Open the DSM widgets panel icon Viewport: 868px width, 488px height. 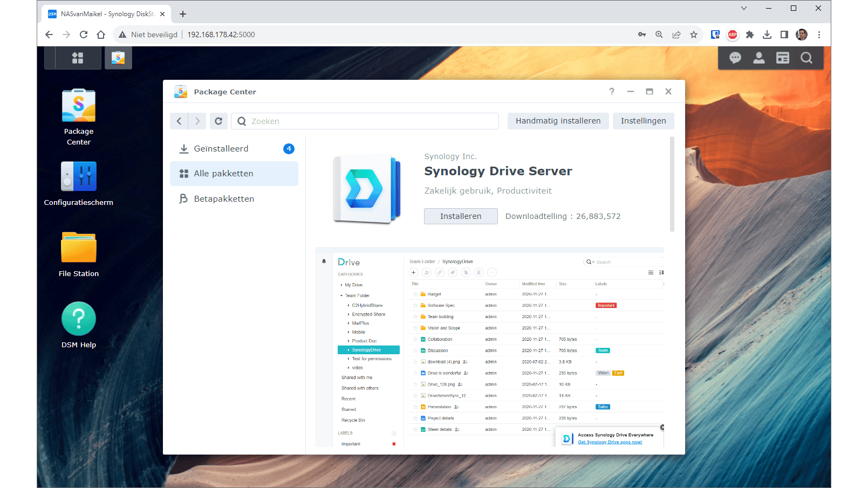click(x=782, y=58)
